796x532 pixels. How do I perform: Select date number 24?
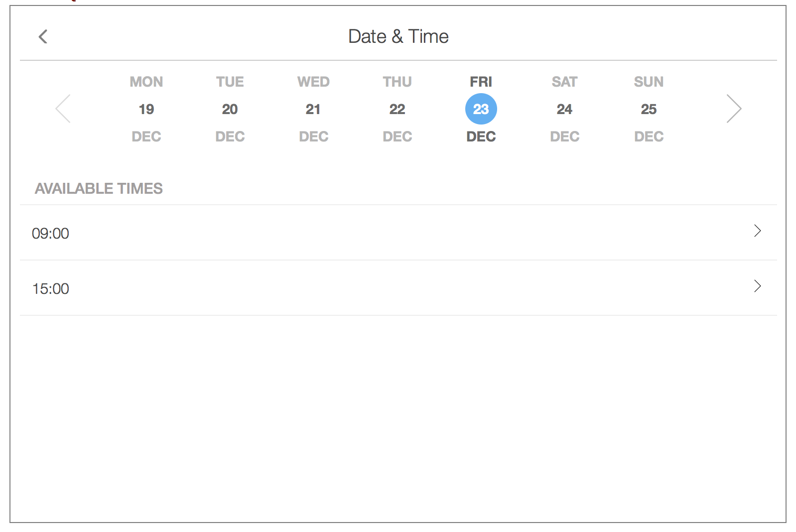pyautogui.click(x=564, y=109)
